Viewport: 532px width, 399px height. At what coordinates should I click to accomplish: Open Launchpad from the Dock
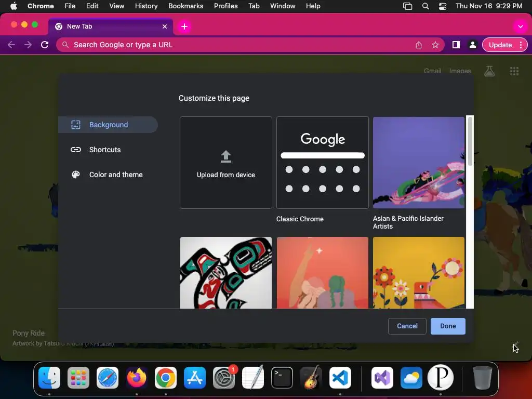click(78, 378)
